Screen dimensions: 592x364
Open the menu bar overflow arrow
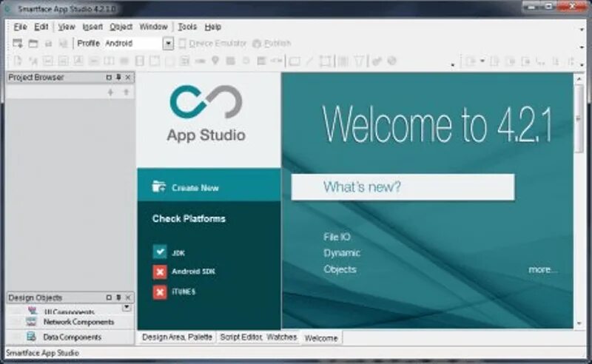click(x=582, y=30)
